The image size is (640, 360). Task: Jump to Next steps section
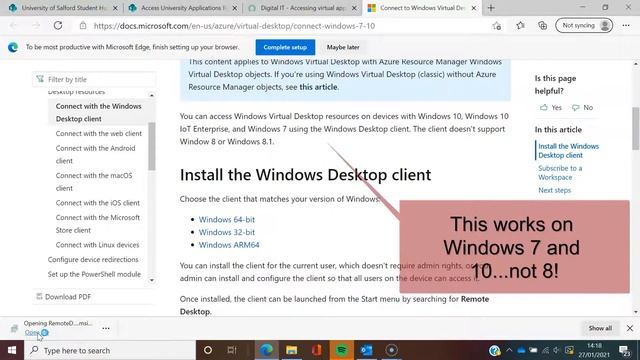pyautogui.click(x=554, y=190)
